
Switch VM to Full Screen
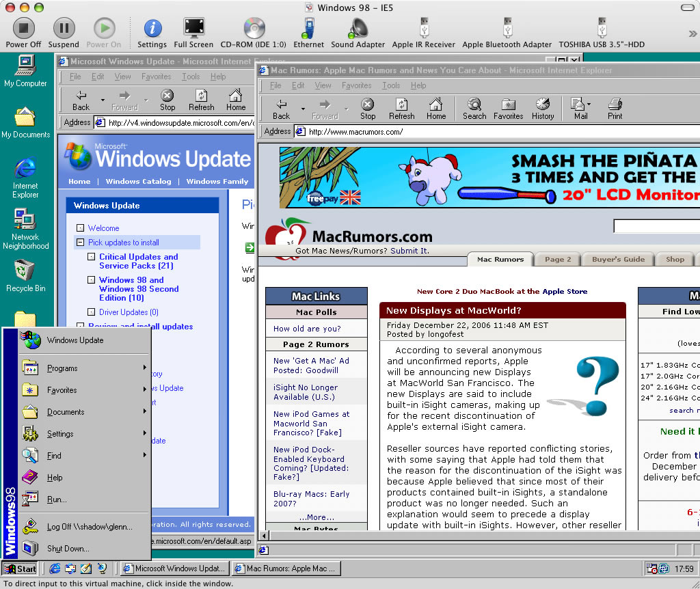click(x=193, y=33)
